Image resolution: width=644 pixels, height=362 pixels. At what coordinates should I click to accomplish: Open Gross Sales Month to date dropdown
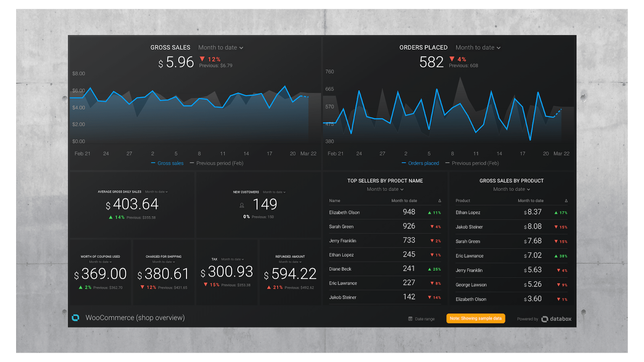pos(221,47)
